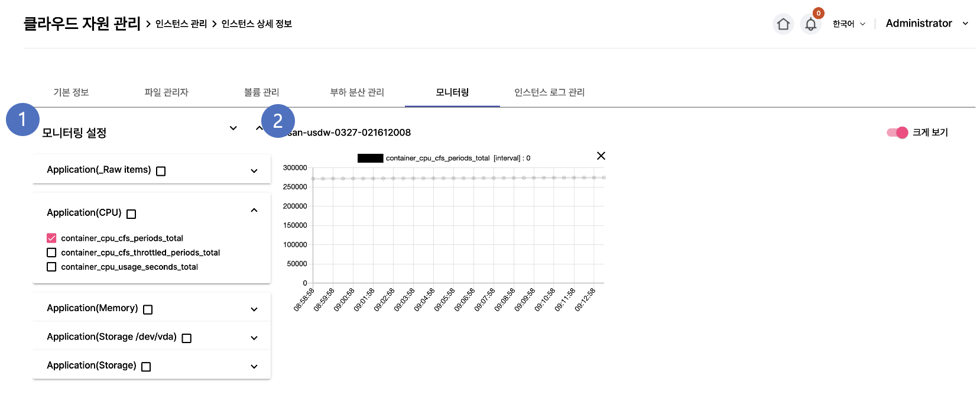Go to 인스턴스 관리 breadcrumb link
Viewport: 980px width, 420px height.
[181, 24]
